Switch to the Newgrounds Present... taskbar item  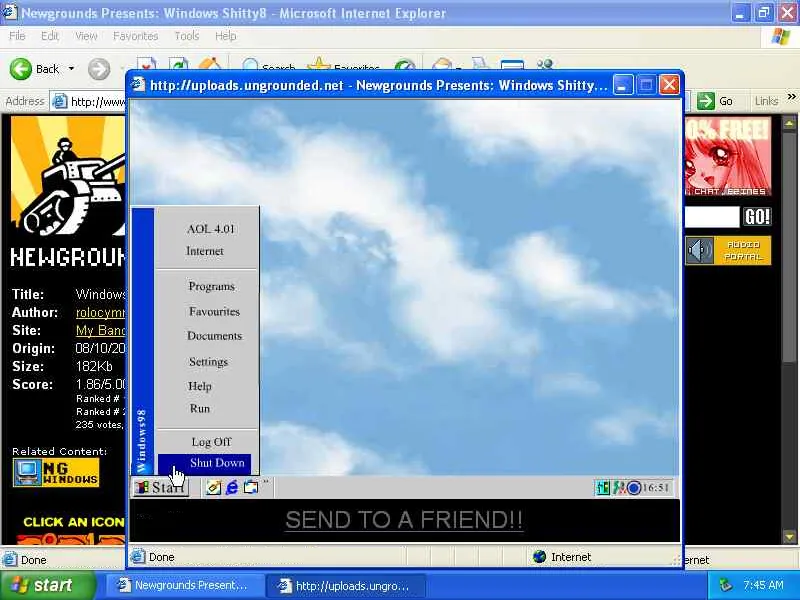pos(186,586)
